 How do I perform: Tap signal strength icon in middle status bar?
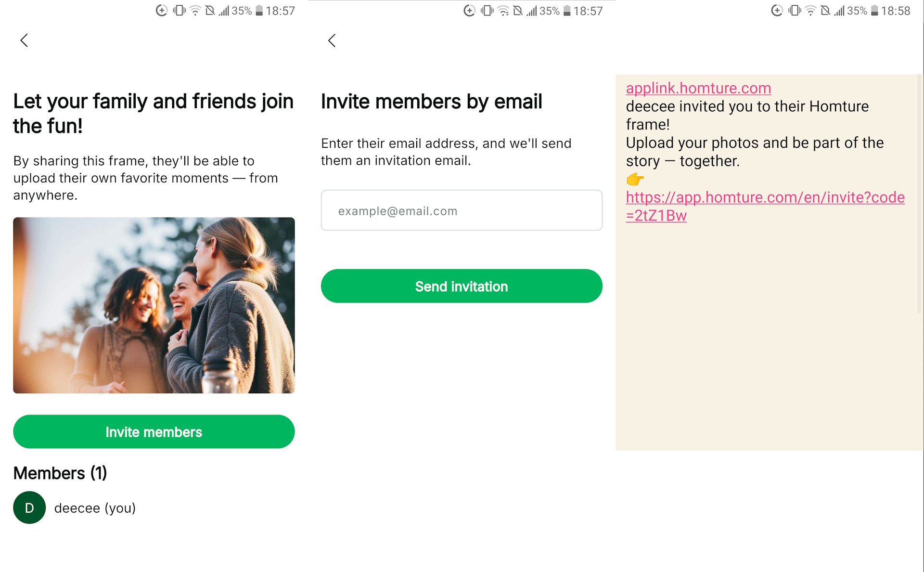(531, 11)
